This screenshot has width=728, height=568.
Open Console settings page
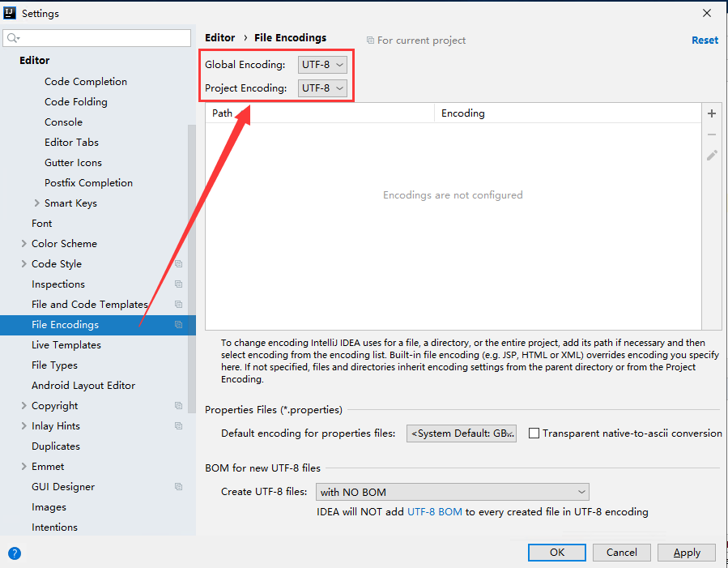[64, 122]
